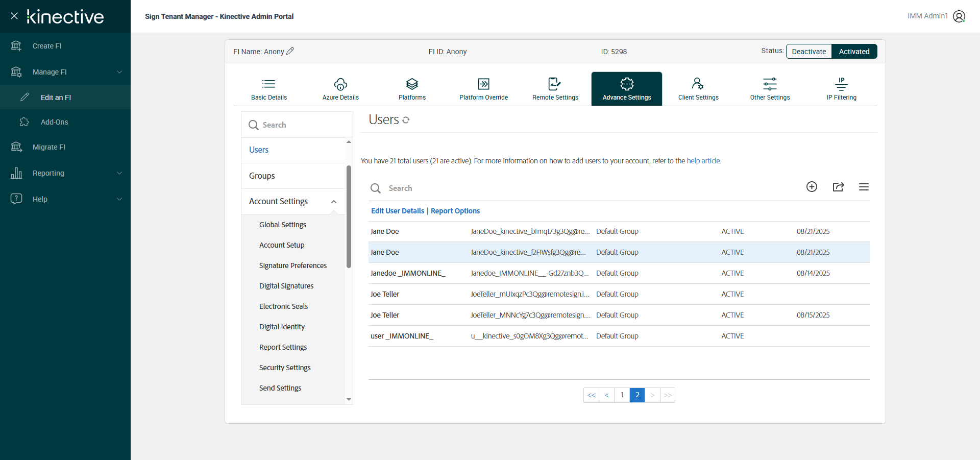This screenshot has height=460, width=980.
Task: Collapse the Account Settings section
Action: [334, 202]
